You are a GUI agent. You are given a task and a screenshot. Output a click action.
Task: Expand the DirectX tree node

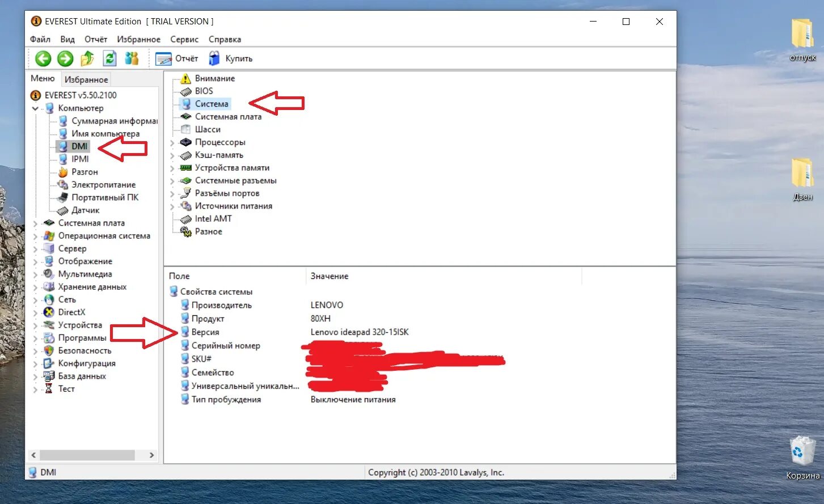click(35, 312)
